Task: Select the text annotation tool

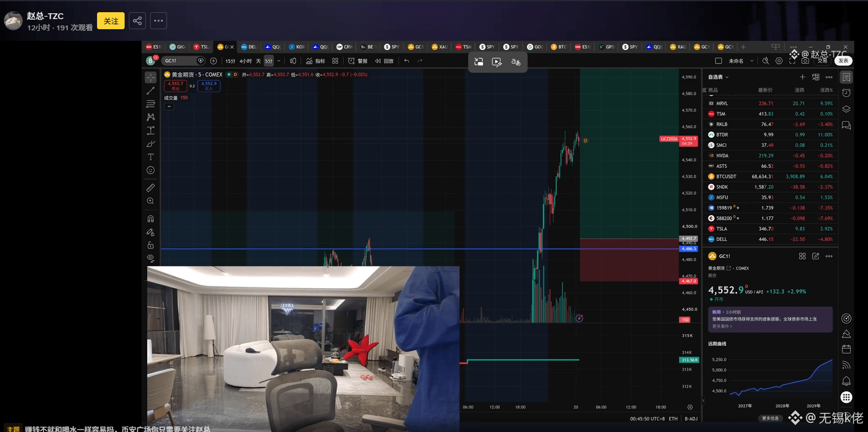Action: [x=151, y=157]
